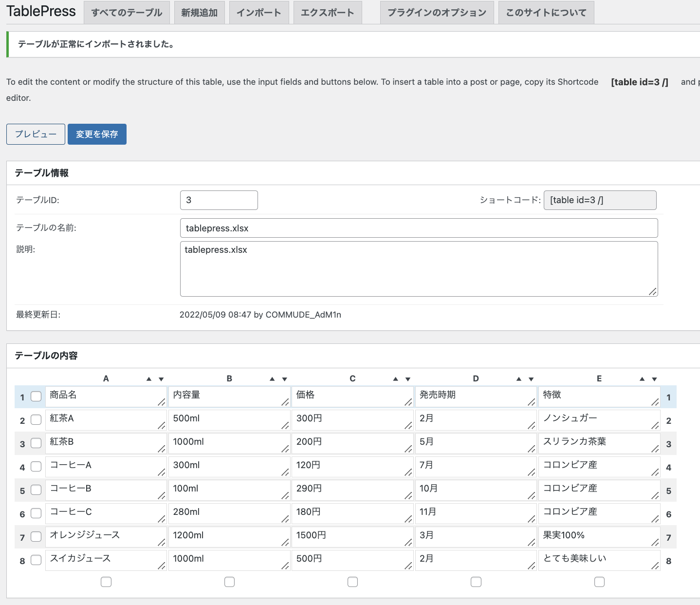Viewport: 700px width, 605px height.
Task: Select row 2 checkbox for 紅茶A
Action: pyautogui.click(x=36, y=420)
